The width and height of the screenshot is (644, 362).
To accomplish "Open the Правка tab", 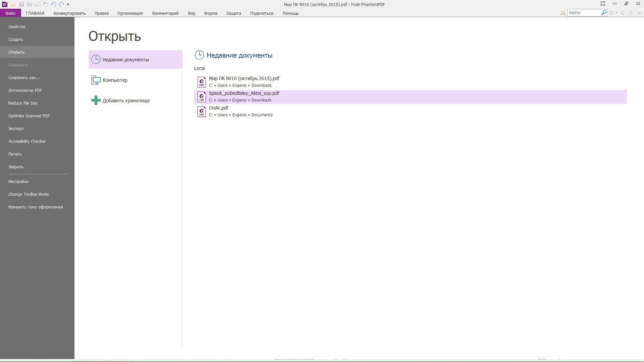I will 101,13.
